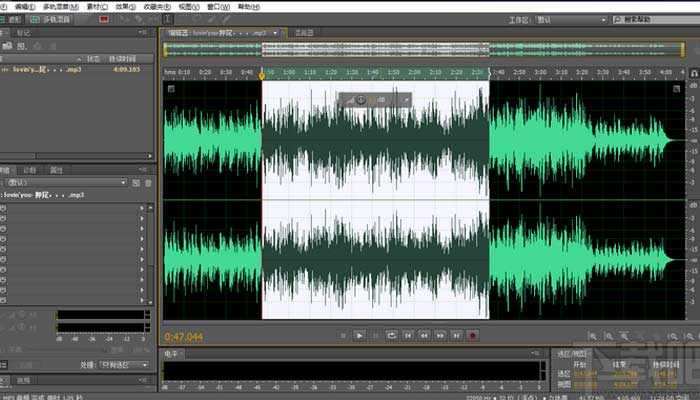This screenshot has width=700, height=400.
Task: Click the Fast Forward transport button
Action: [x=440, y=335]
